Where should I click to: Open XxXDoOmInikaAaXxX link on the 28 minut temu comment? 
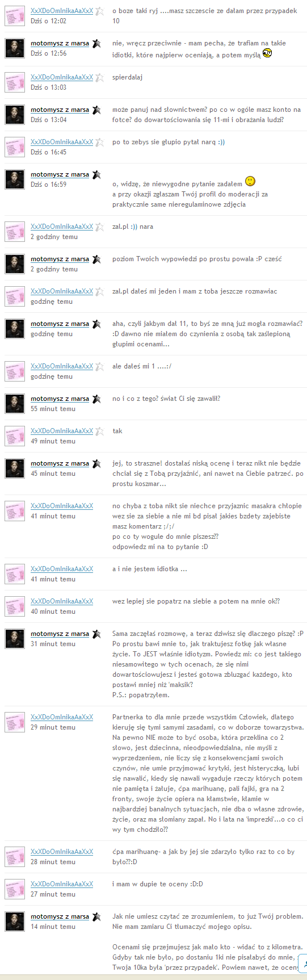point(62,852)
